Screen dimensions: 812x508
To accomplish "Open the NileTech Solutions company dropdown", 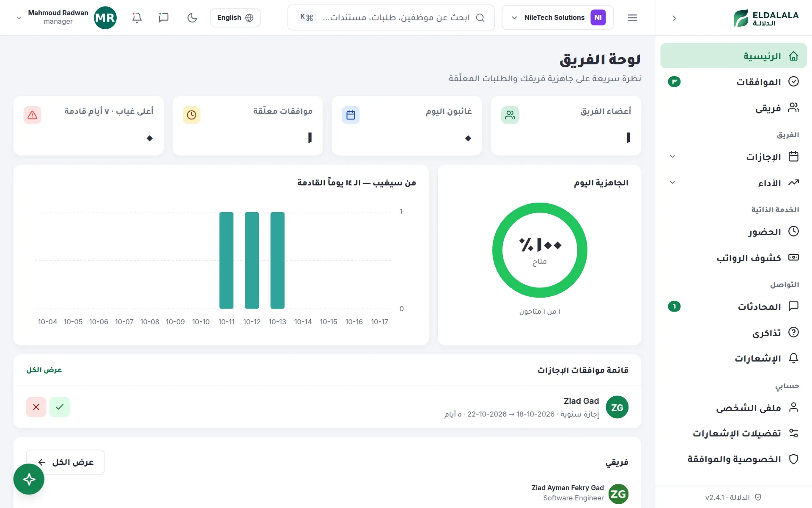I will point(557,17).
